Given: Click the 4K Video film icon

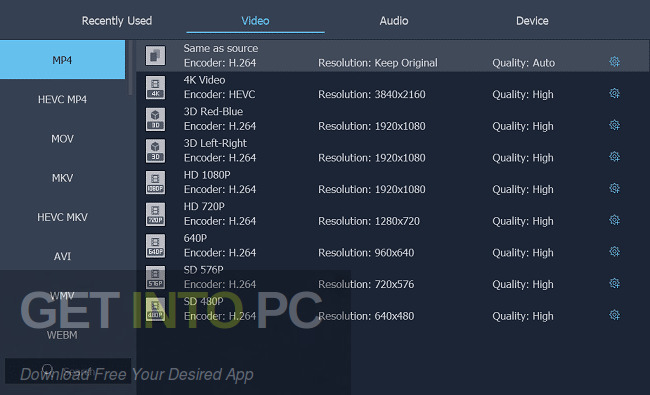Looking at the screenshot, I should tap(155, 87).
